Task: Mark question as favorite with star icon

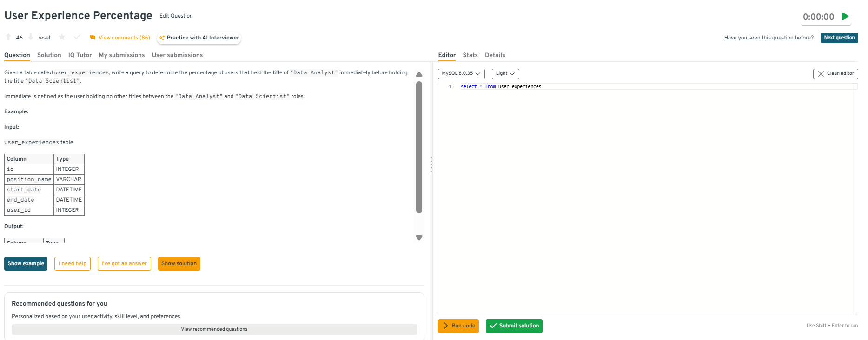Action: 62,37
